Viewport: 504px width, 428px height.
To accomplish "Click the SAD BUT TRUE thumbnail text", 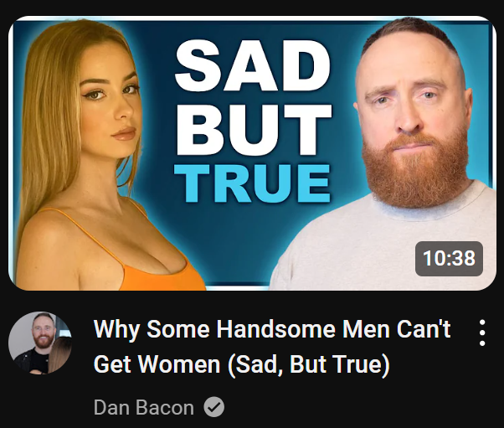I will [x=253, y=121].
